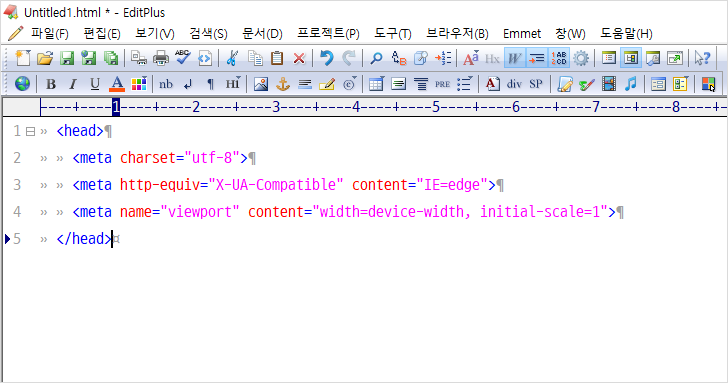Open the list tag dropdown

[x=464, y=84]
